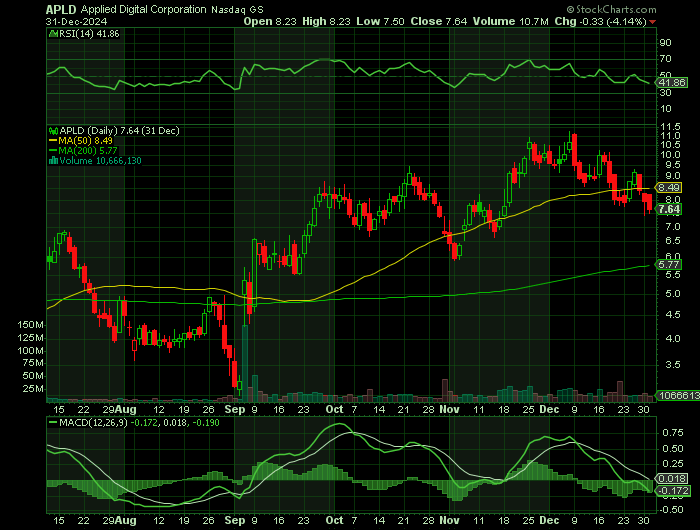The image size is (700, 530).
Task: Click the red down-arrow change indicator
Action: coord(653,22)
